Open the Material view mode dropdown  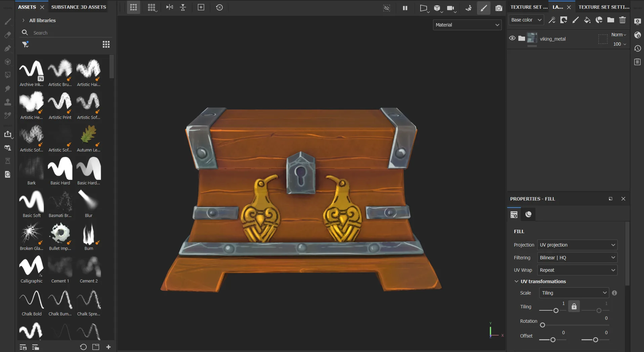point(467,25)
